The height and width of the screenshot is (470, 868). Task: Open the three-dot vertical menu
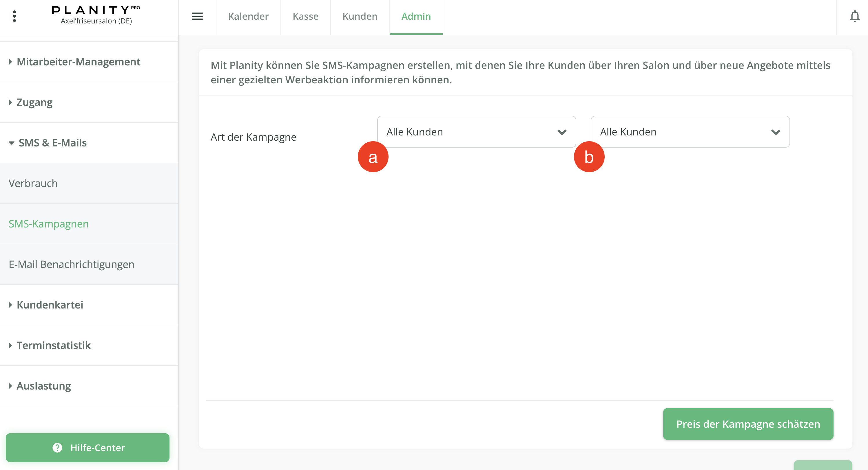point(14,16)
